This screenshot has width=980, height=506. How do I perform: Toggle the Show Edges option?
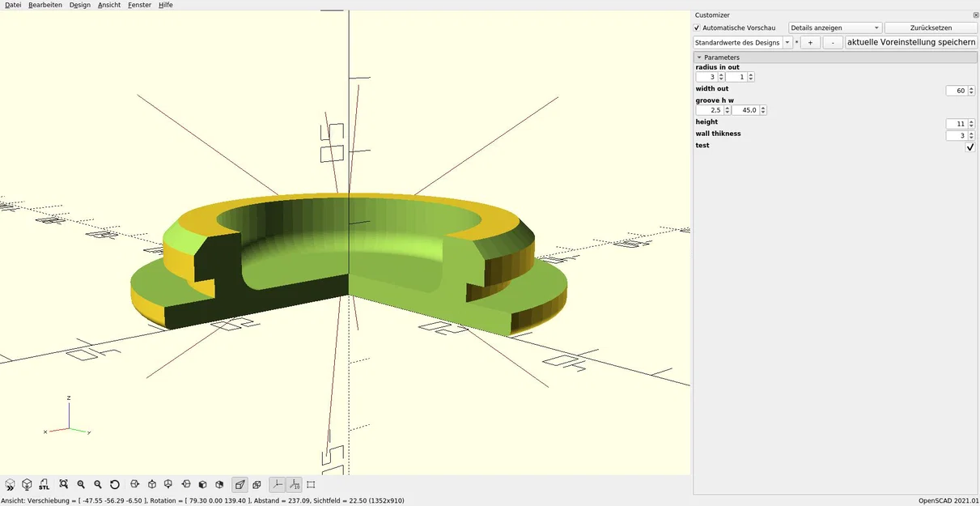311,484
